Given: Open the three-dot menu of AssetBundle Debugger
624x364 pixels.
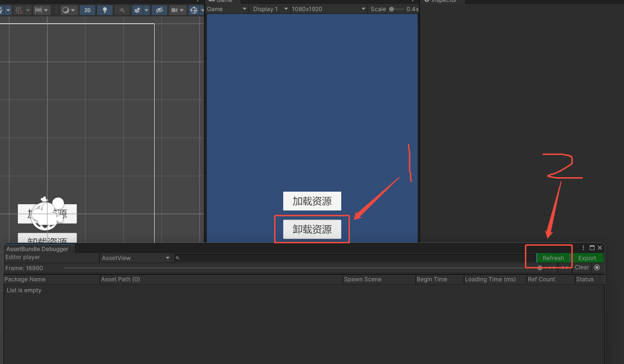Looking at the screenshot, I should (x=583, y=248).
